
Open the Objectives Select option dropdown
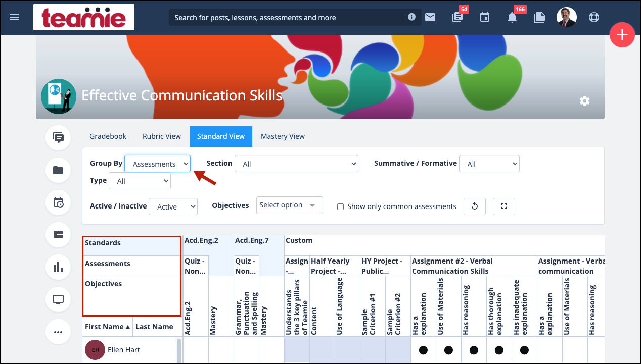click(290, 205)
